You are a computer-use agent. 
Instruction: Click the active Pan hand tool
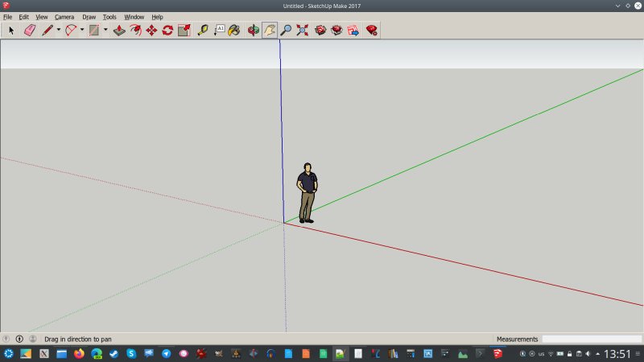coord(270,31)
